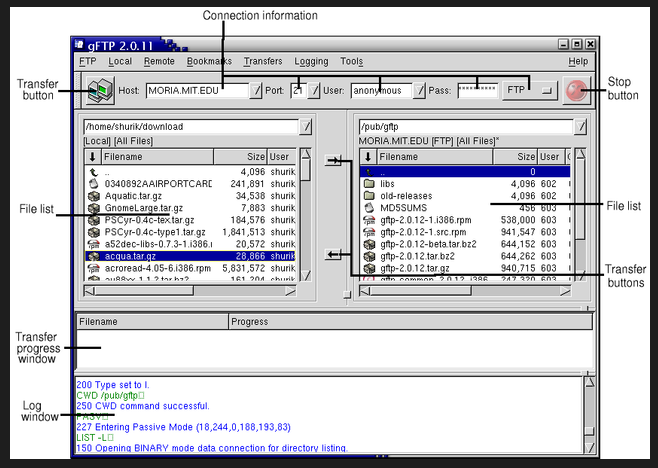658x468 pixels.
Task: Open the FTP protocol selector
Action: 530,90
